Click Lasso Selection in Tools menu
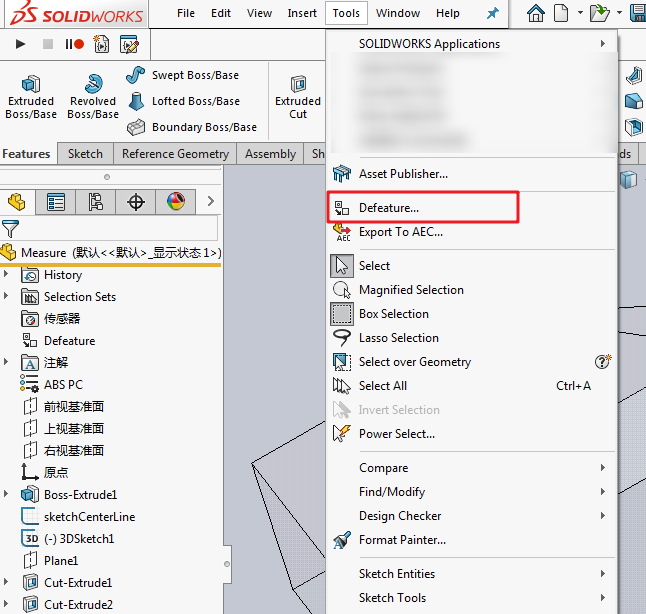 point(471,338)
